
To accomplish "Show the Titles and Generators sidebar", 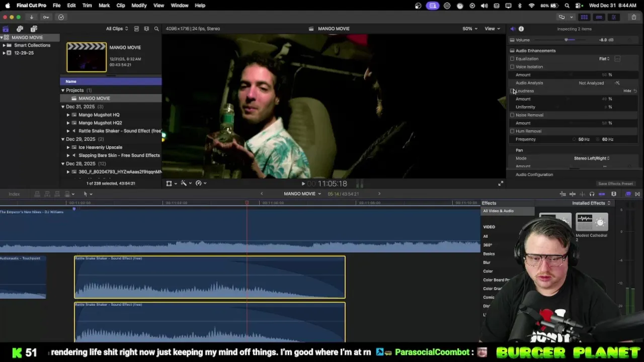I will [34, 29].
